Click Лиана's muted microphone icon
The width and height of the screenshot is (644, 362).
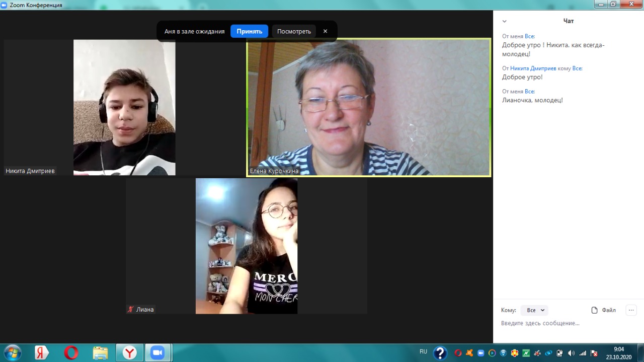pos(131,310)
